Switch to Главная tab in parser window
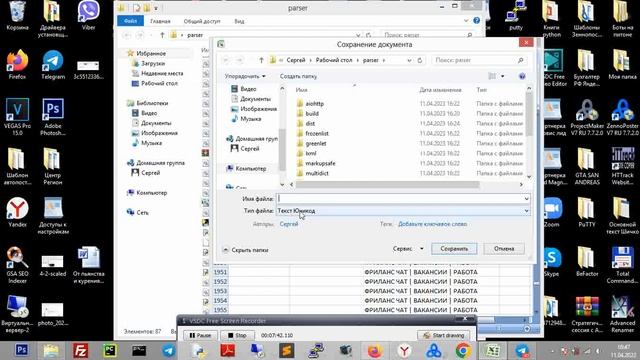The height and width of the screenshot is (360, 640). coord(160,21)
